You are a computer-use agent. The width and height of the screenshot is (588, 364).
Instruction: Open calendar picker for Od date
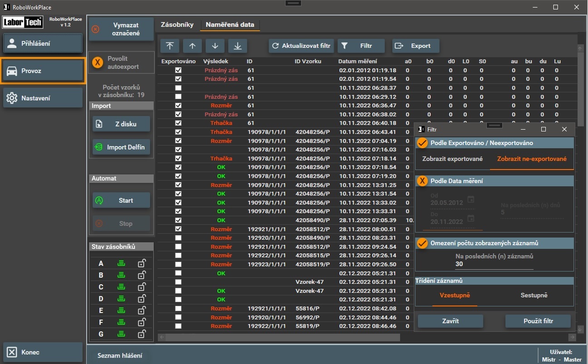point(471,199)
